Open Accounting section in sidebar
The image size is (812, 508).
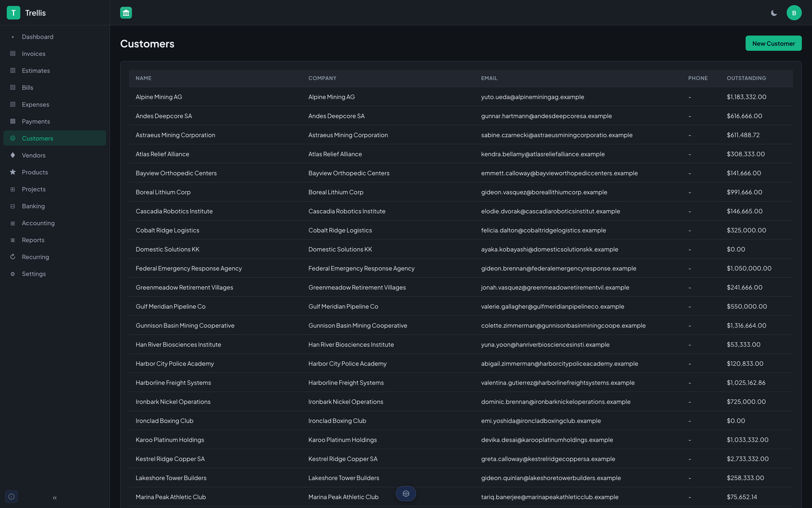(55, 223)
